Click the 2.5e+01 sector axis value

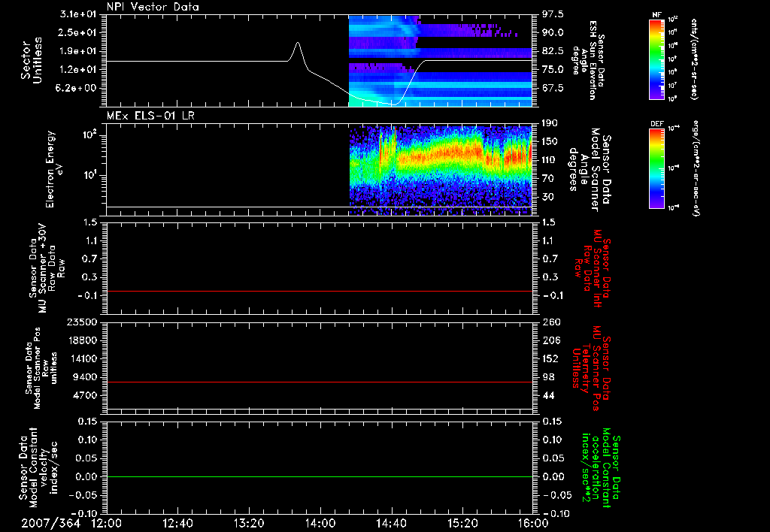pyautogui.click(x=76, y=32)
